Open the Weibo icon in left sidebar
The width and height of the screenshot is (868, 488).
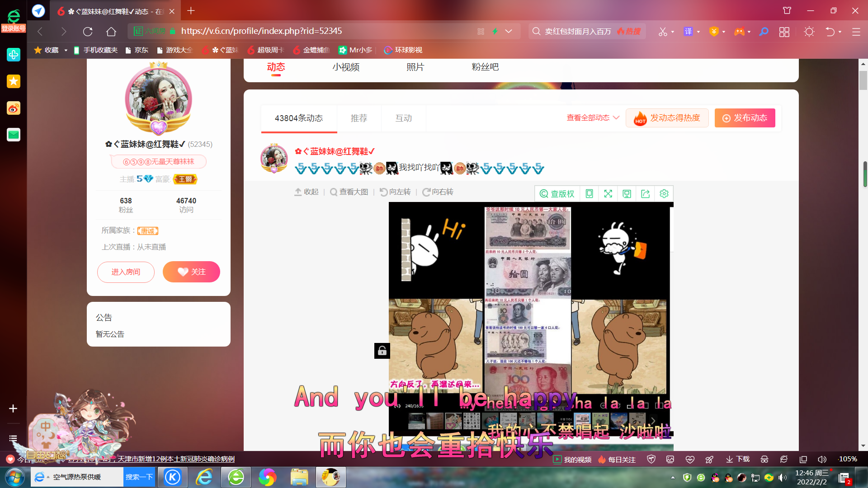[14, 108]
